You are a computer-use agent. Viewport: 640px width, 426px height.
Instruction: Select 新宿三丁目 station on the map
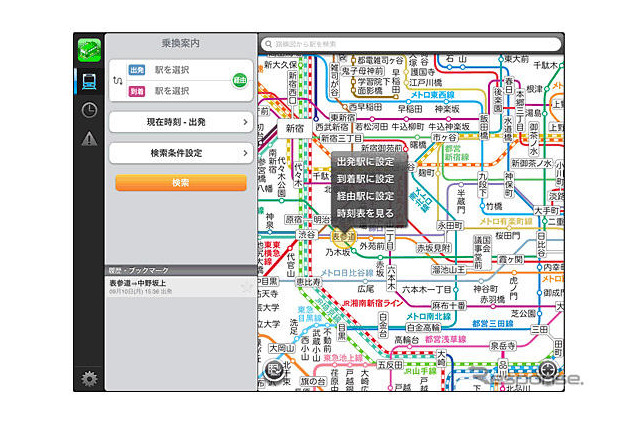coord(341,139)
